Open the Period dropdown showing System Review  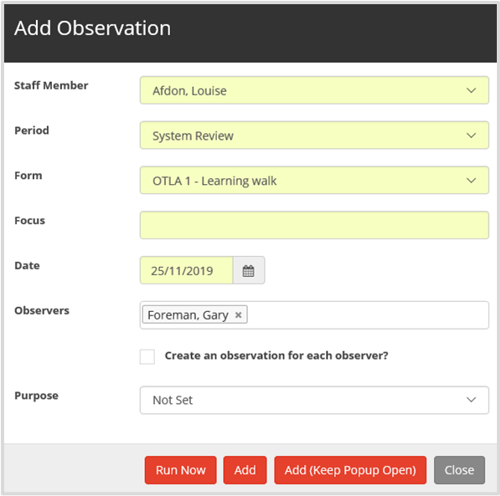click(x=314, y=135)
